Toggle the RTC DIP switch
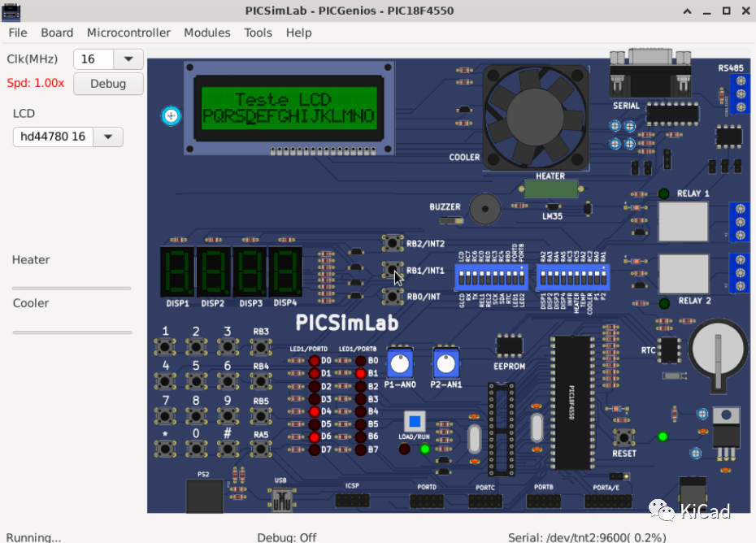Screen dimensions: 756x543 (508, 277)
